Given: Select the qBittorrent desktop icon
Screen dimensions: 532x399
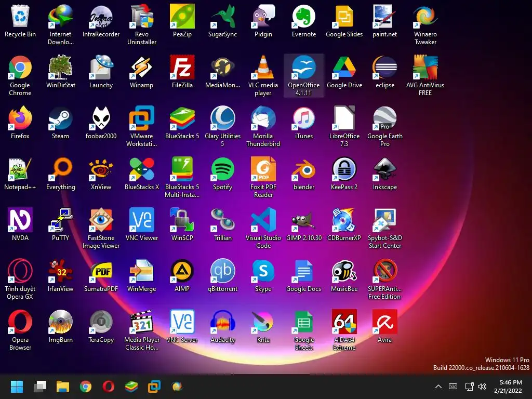Looking at the screenshot, I should tap(222, 271).
